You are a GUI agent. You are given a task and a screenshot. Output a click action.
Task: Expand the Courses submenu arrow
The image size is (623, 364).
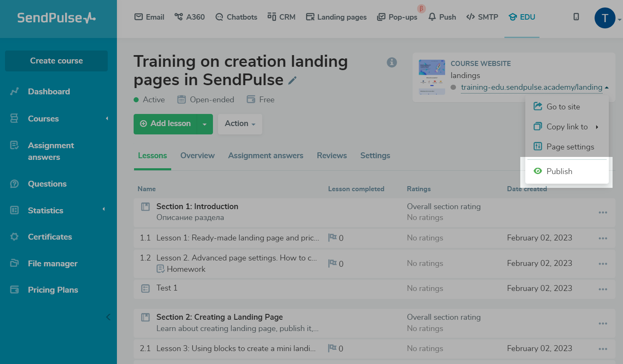coord(107,119)
